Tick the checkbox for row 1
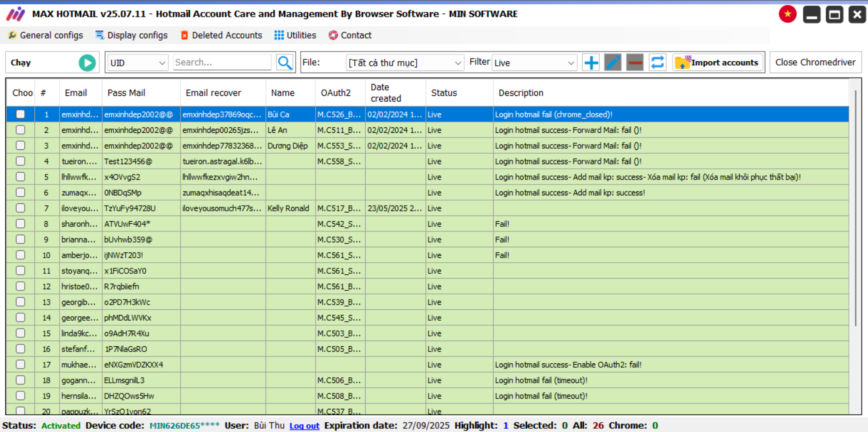 20,114
